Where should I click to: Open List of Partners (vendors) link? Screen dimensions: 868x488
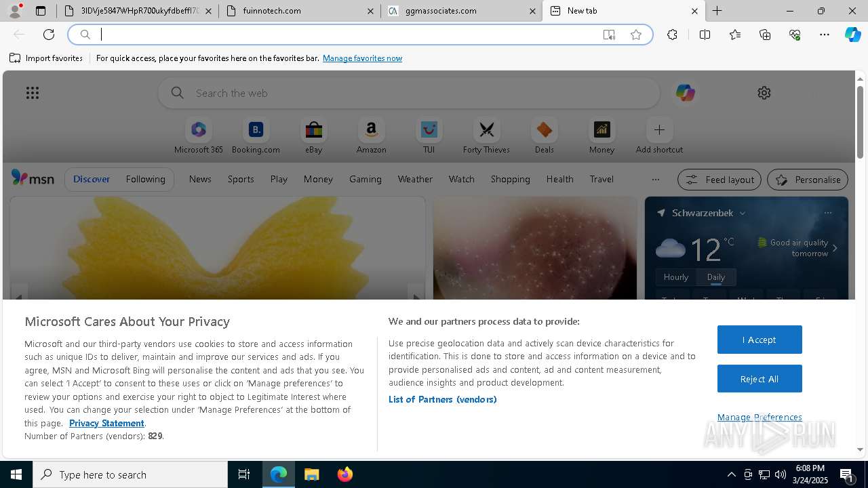click(442, 399)
